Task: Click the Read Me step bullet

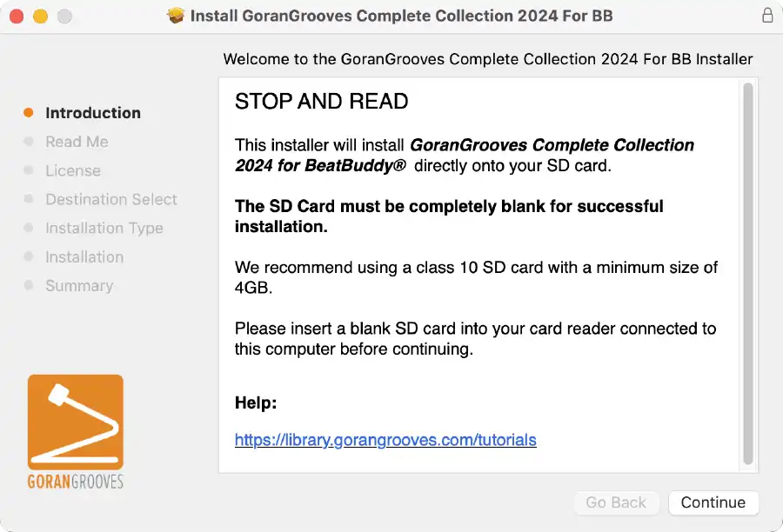Action: point(29,142)
